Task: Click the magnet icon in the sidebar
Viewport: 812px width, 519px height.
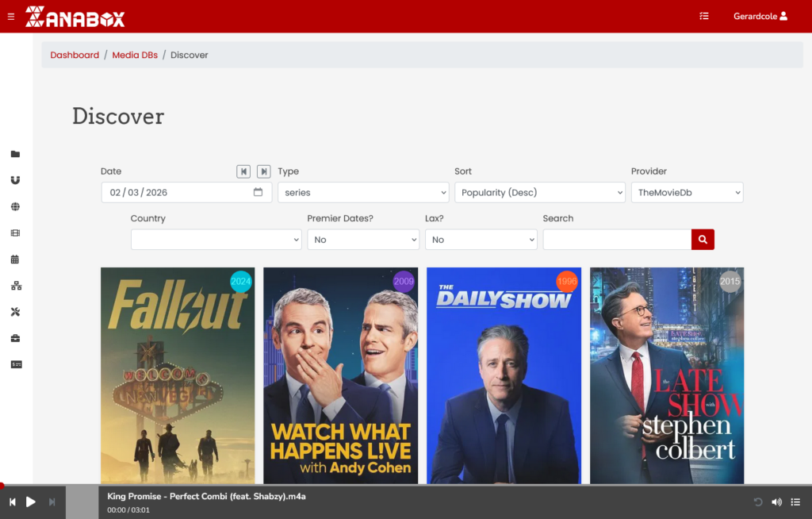Action: click(15, 180)
